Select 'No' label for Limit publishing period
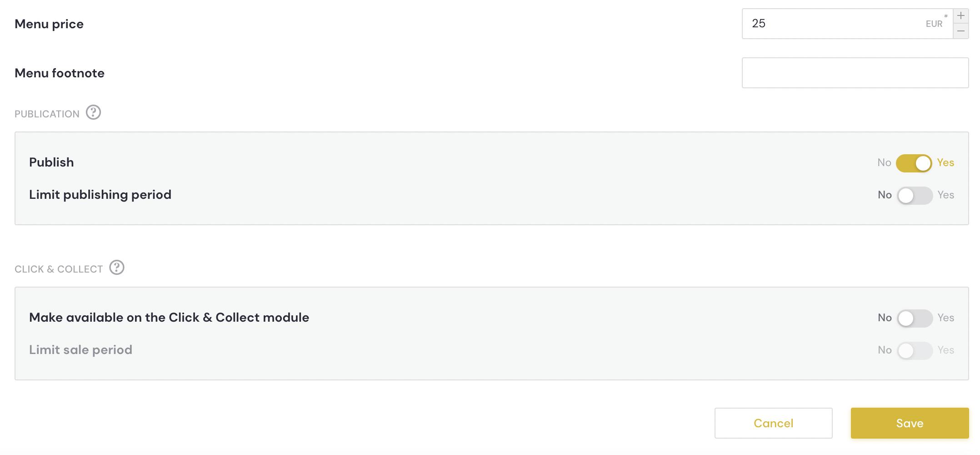Viewport: 980px width, 455px height. tap(885, 195)
